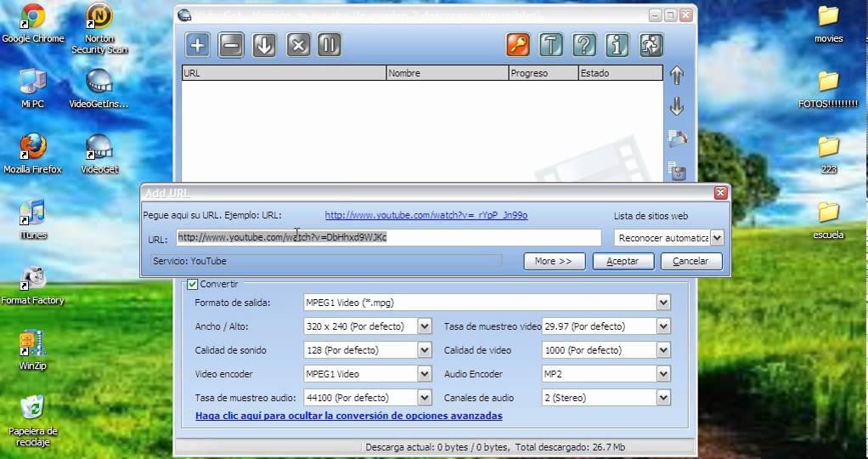Open the Canales de audio dropdown

[663, 398]
